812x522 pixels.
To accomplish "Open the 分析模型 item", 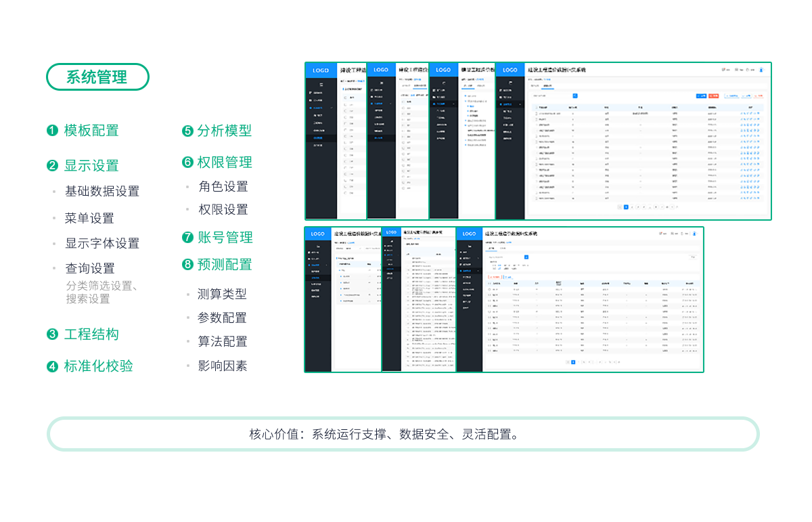I will pos(224,131).
